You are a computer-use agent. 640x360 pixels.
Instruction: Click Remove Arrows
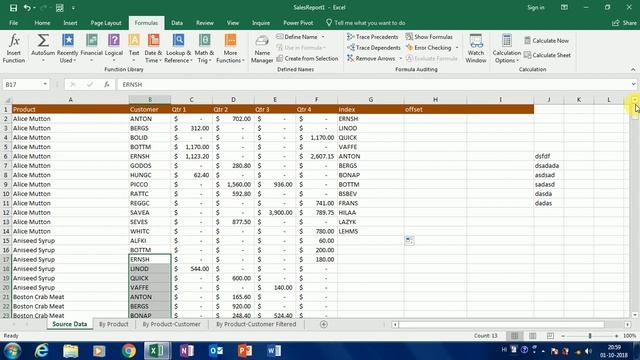click(371, 58)
